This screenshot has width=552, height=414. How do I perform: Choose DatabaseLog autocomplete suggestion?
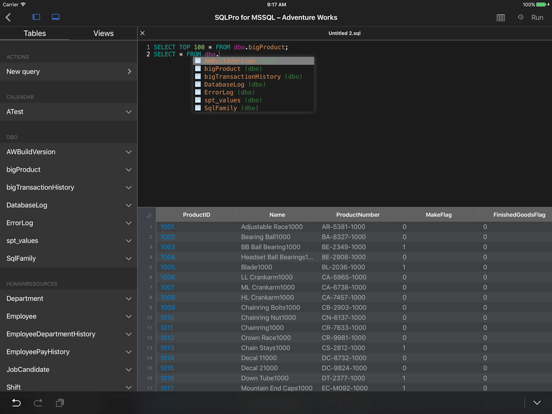click(x=253, y=84)
